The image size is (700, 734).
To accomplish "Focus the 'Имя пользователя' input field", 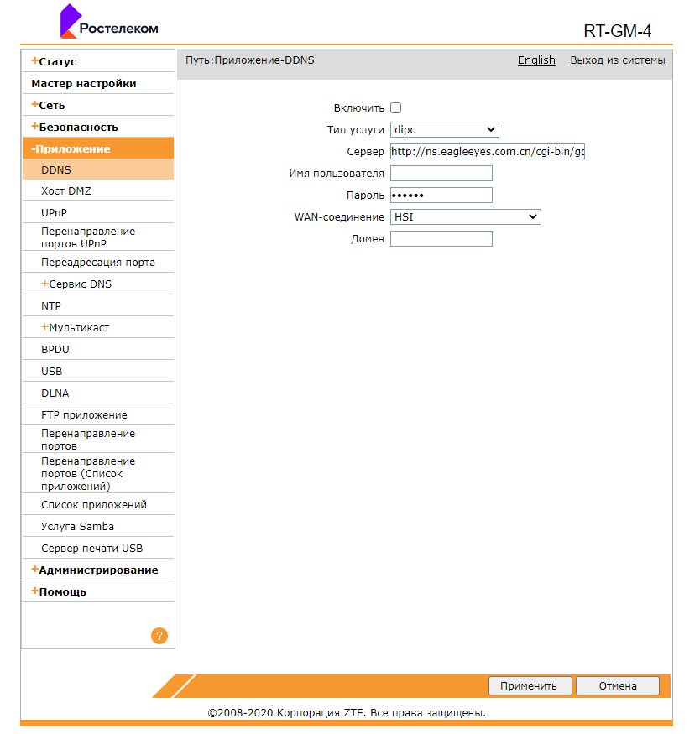I will coord(441,174).
